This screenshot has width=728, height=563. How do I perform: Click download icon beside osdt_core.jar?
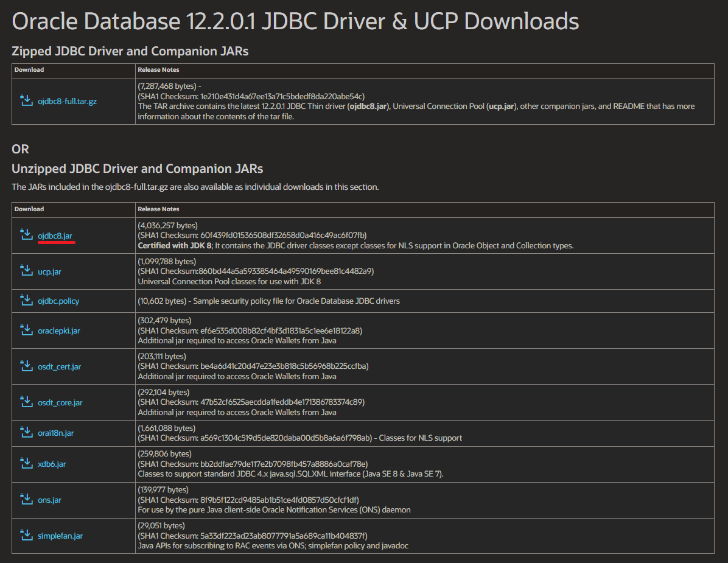(x=26, y=402)
